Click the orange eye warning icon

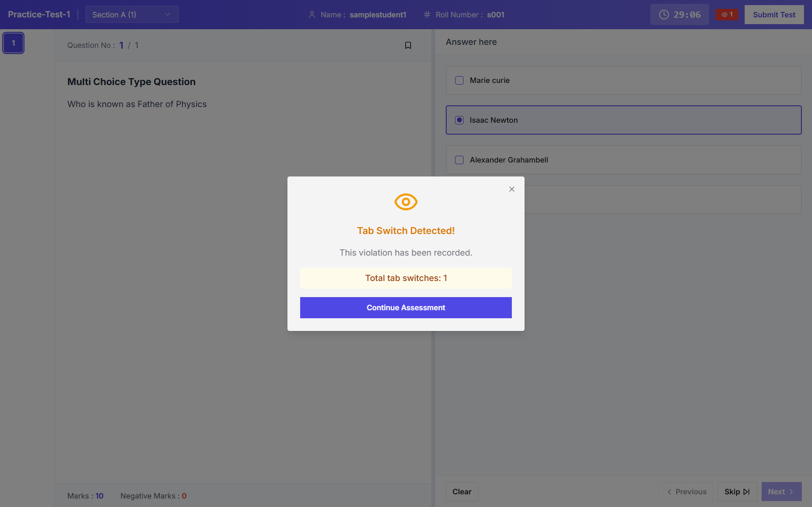pos(406,202)
